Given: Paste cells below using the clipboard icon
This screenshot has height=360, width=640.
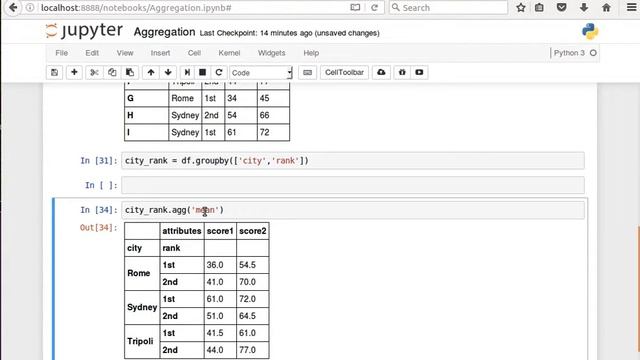Looking at the screenshot, I should coord(130,73).
